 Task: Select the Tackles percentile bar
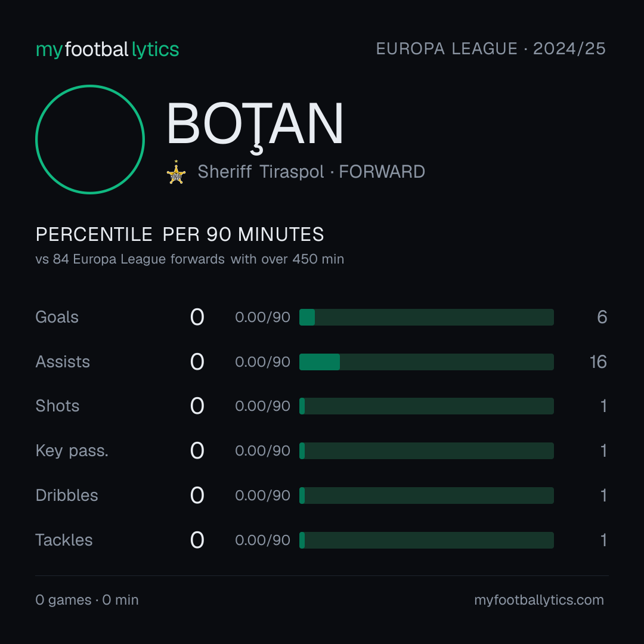tap(426, 540)
